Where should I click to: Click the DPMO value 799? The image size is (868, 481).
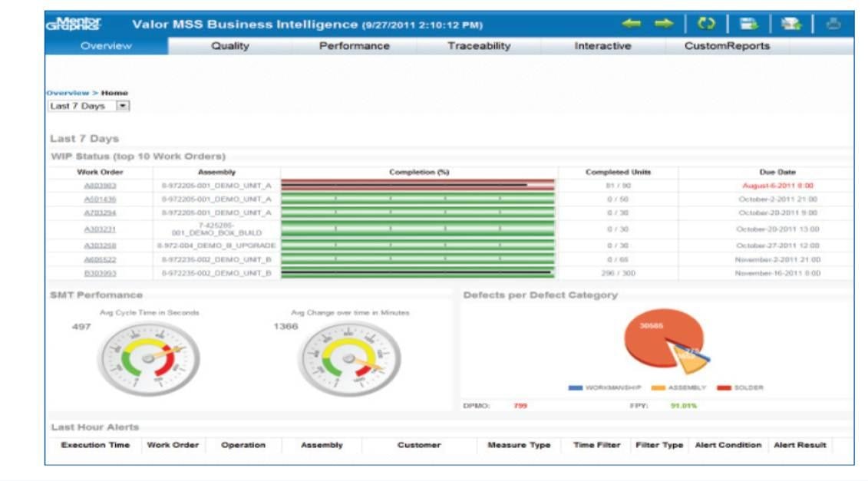coord(520,406)
